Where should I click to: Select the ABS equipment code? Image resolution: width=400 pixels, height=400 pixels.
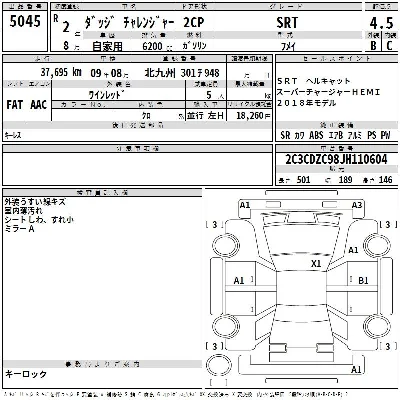[316, 135]
